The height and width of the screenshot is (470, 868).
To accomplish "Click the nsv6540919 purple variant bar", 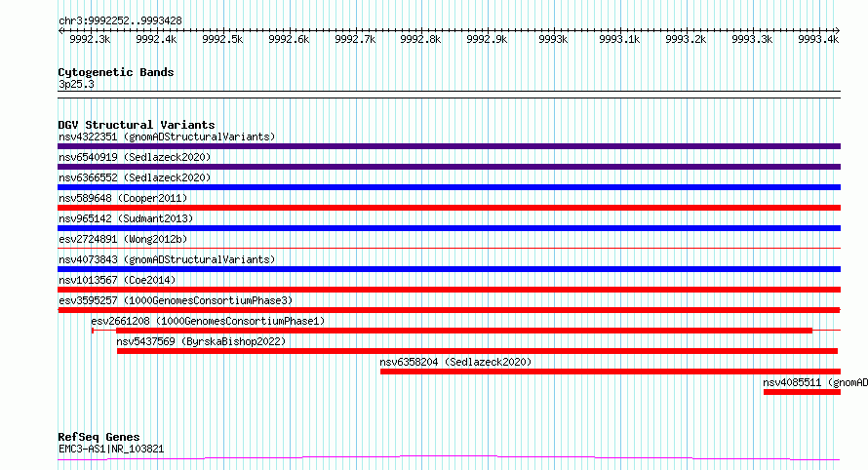I will [449, 167].
